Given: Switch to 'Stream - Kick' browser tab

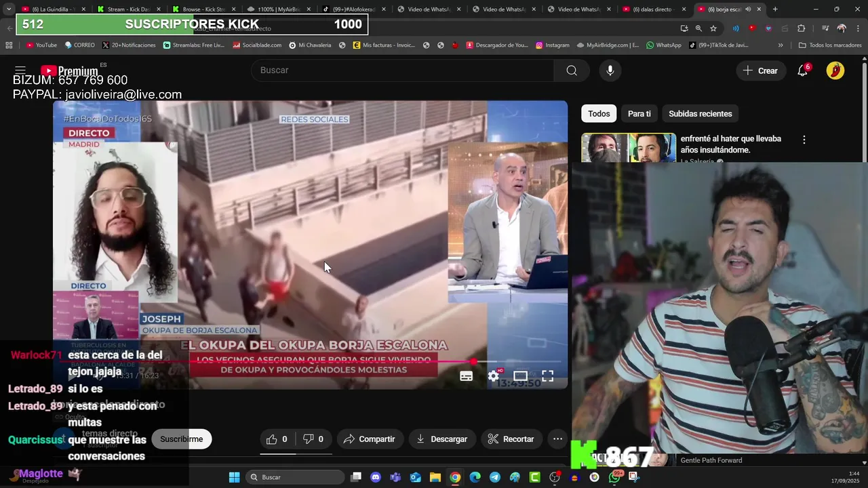Looking at the screenshot, I should 129,9.
